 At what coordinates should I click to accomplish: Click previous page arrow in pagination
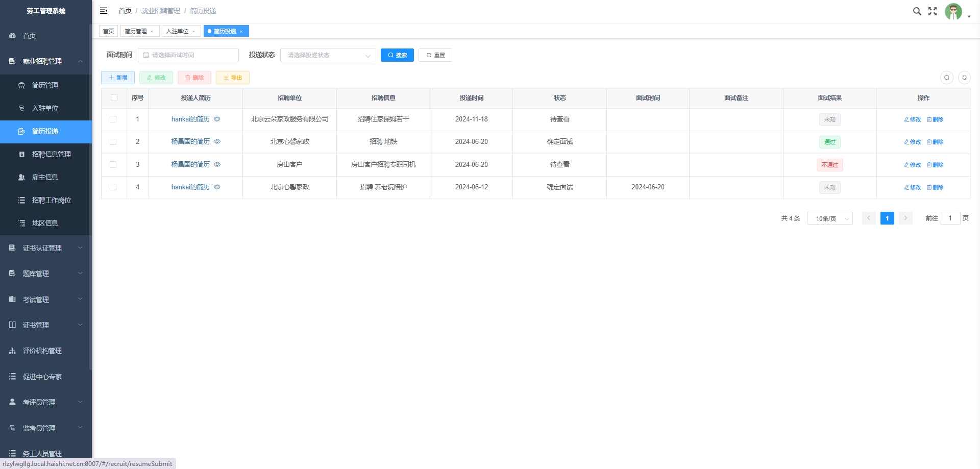pos(869,218)
